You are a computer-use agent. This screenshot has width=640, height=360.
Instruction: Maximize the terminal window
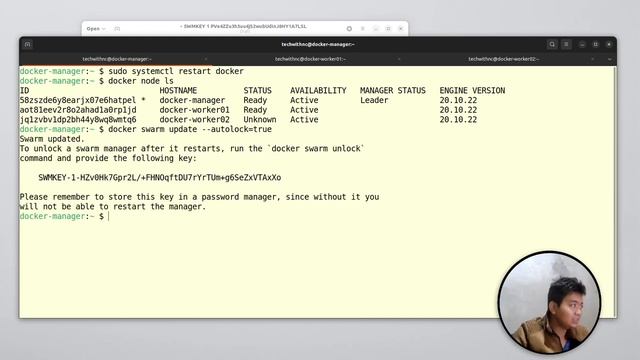[596, 44]
